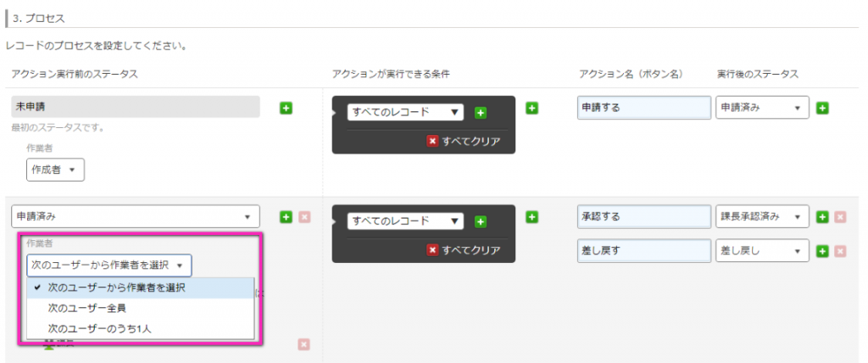Add action after 申請する row

pyautogui.click(x=822, y=108)
